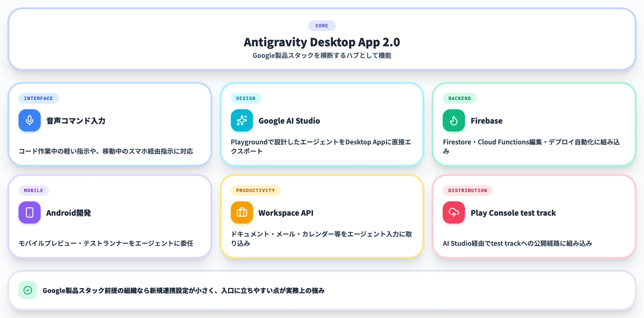Screen dimensions: 644x318
Task: Click the green flame icon for Firebase
Action: (x=454, y=120)
